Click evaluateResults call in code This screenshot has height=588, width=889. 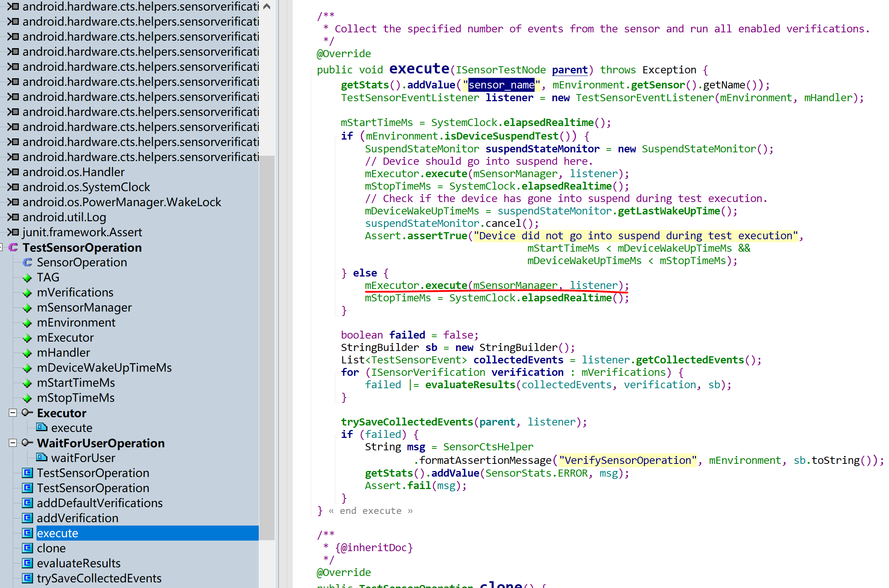470,384
